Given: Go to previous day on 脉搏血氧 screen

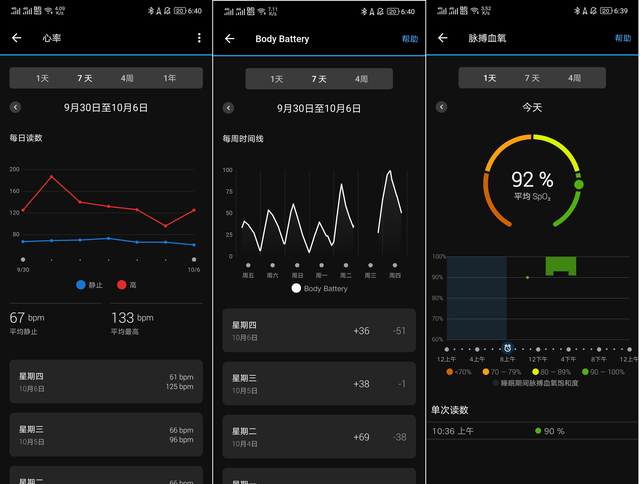Looking at the screenshot, I should (x=441, y=107).
